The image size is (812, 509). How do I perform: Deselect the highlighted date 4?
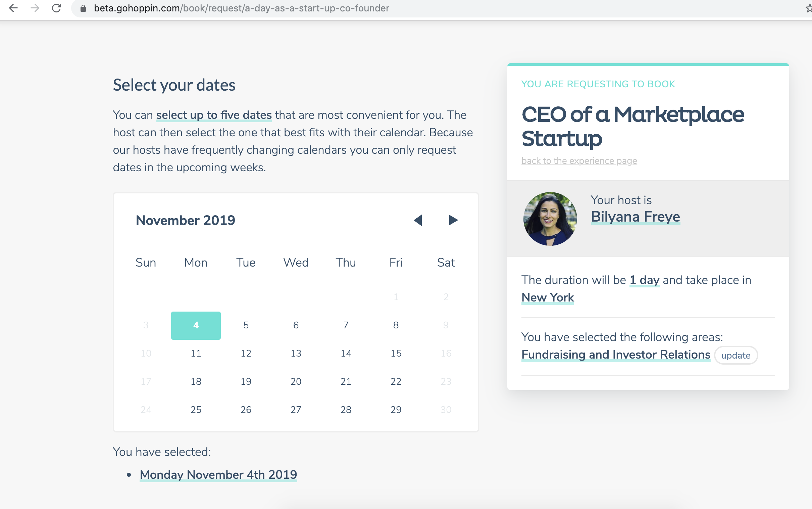point(196,325)
